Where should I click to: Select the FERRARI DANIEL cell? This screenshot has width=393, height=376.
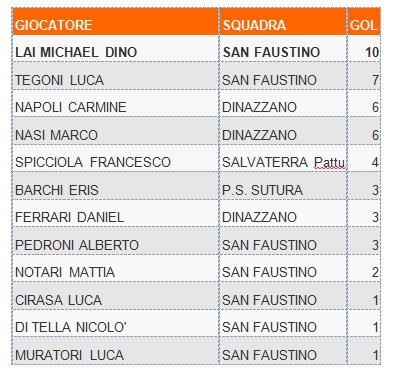click(x=116, y=214)
